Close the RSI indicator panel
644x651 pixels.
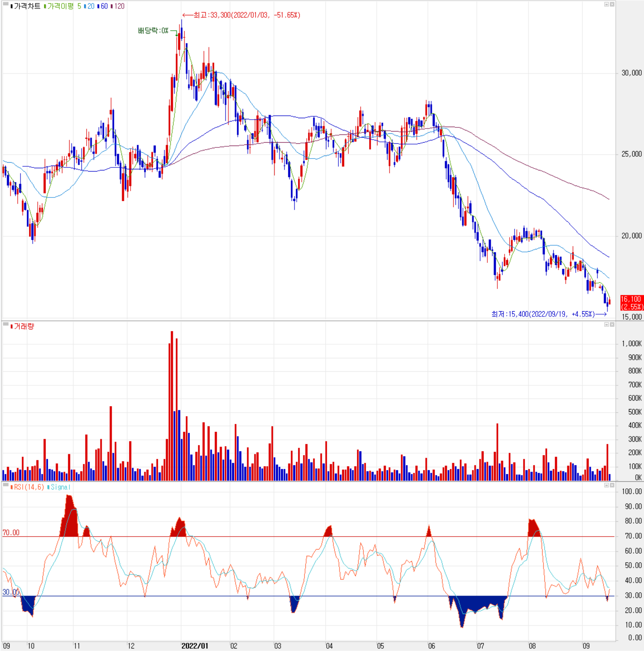click(612, 485)
